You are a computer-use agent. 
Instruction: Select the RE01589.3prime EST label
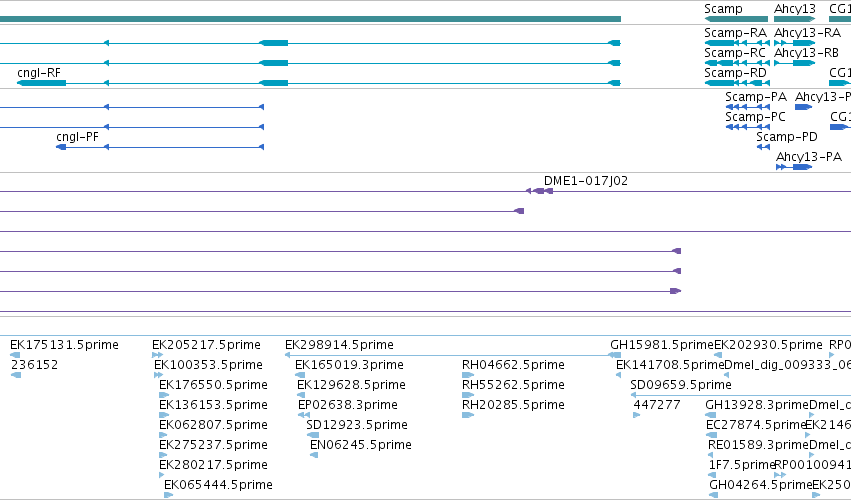pyautogui.click(x=759, y=445)
